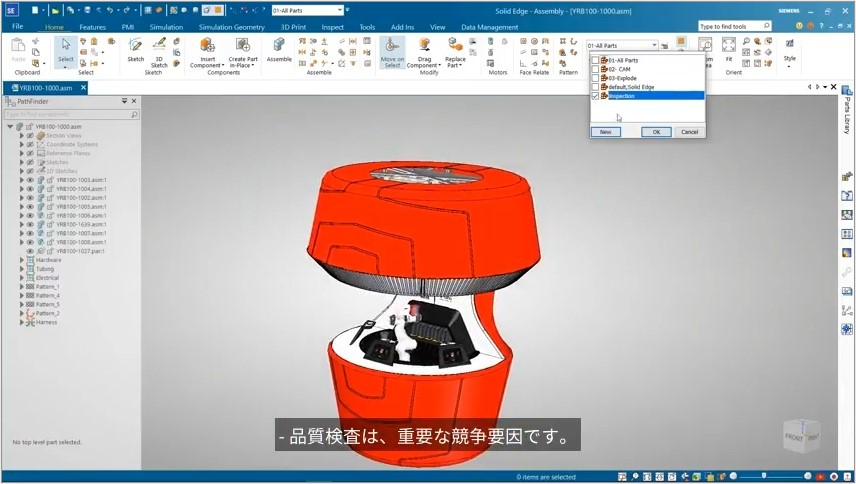Viewport: 856px width, 484px height.
Task: Click the Sketch tool icon
Action: tap(136, 47)
